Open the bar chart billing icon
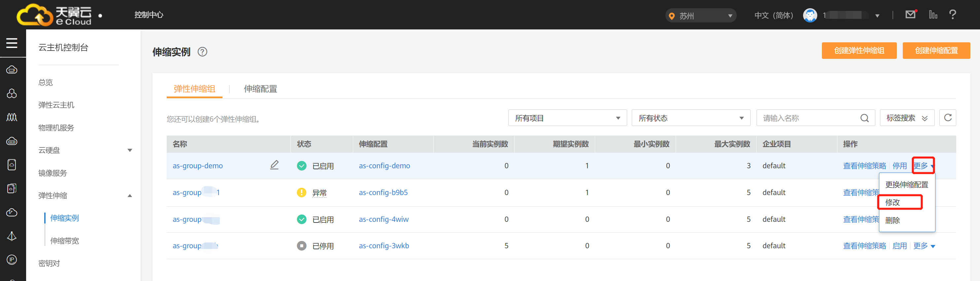980x281 pixels. coord(933,15)
